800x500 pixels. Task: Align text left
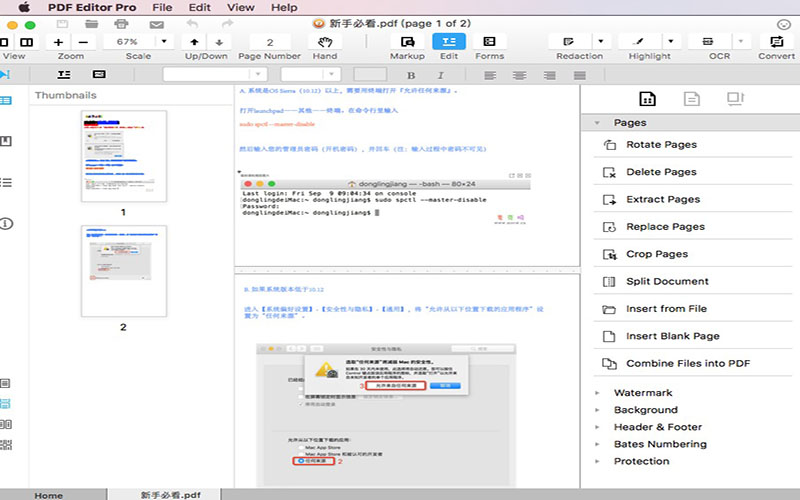490,76
